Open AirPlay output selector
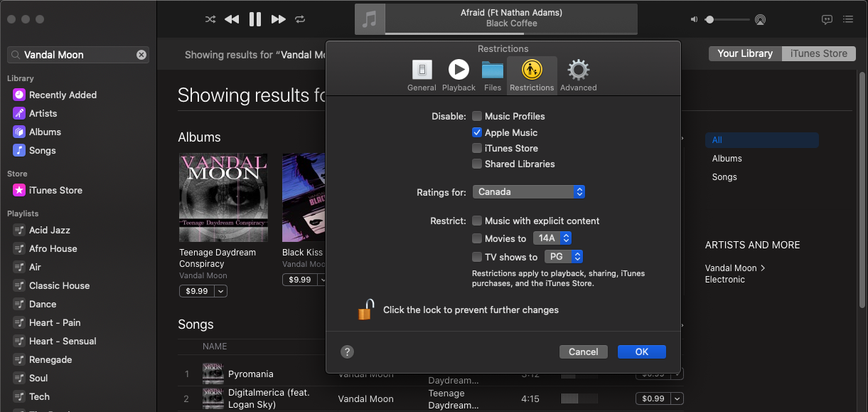 point(761,19)
